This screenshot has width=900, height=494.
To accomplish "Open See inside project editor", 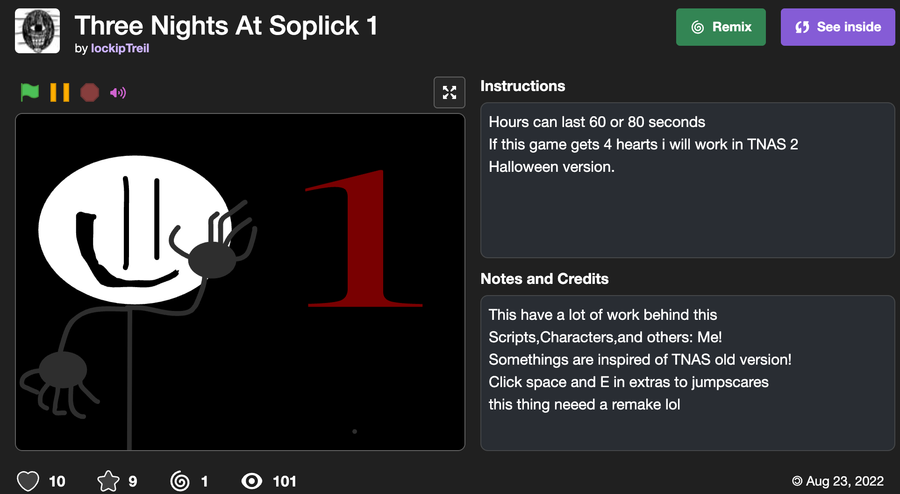I will point(837,27).
